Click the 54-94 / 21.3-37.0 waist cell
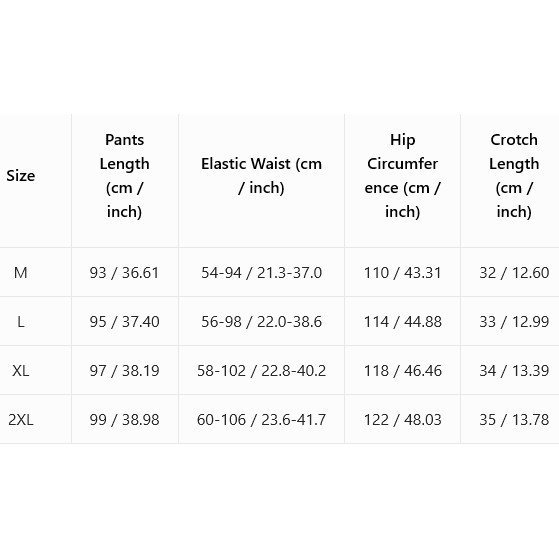559x559 pixels. click(261, 273)
